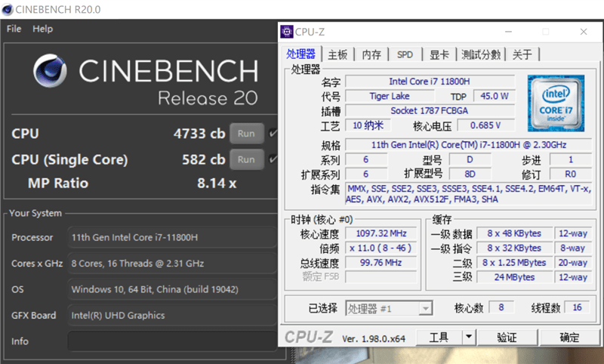Screen dimensions: 604x364
Task: Click the empty Info field in Cinebench
Action: (x=173, y=341)
